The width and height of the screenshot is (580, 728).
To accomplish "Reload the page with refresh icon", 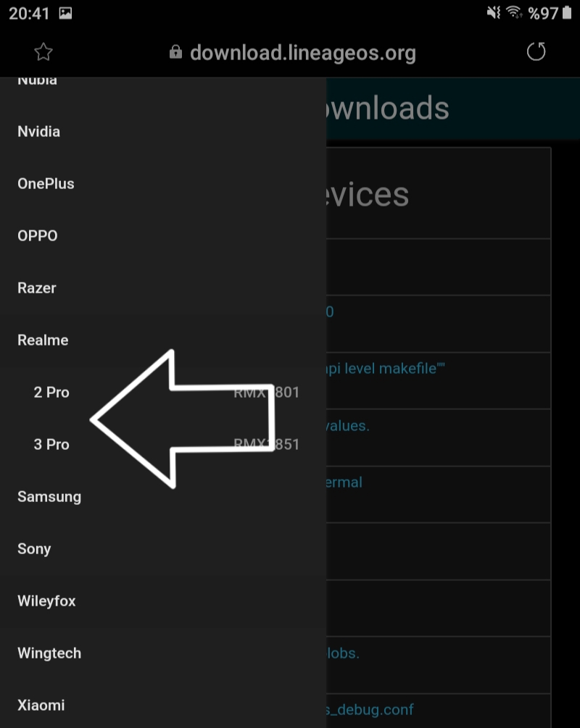I will 536,51.
